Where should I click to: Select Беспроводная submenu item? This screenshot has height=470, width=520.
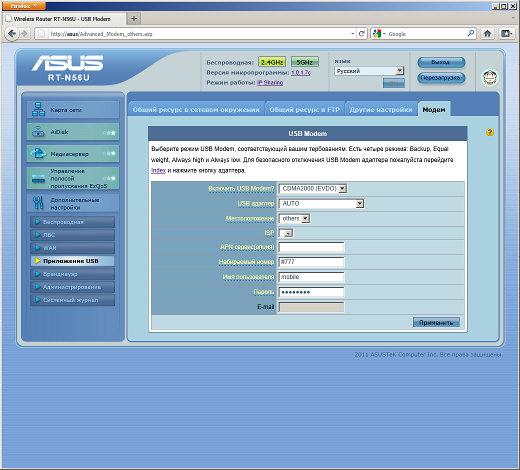(73, 222)
